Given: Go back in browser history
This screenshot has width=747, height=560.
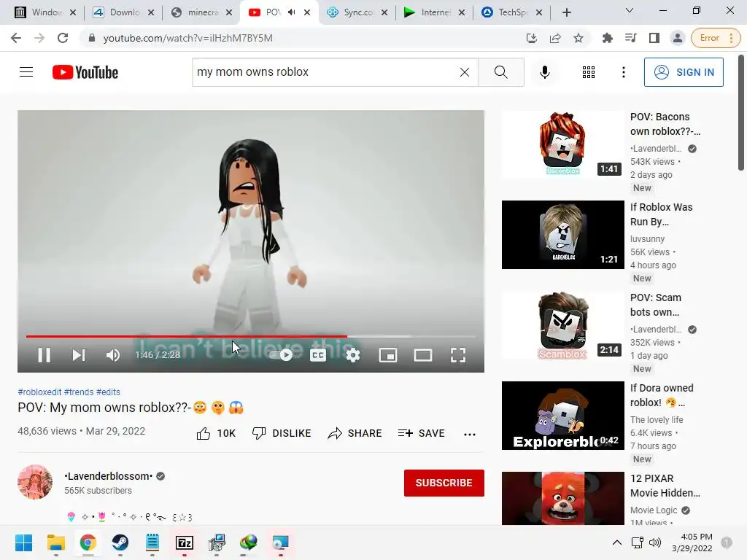Looking at the screenshot, I should click(16, 38).
